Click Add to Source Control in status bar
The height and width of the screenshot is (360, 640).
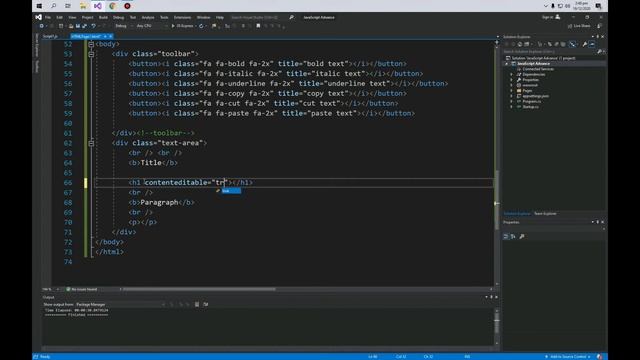pyautogui.click(x=568, y=357)
